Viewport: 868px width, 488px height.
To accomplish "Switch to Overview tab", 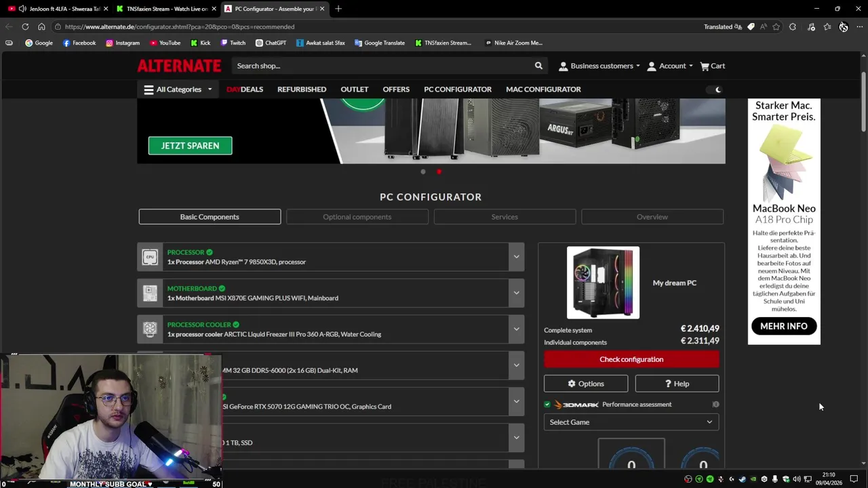I will click(652, 217).
